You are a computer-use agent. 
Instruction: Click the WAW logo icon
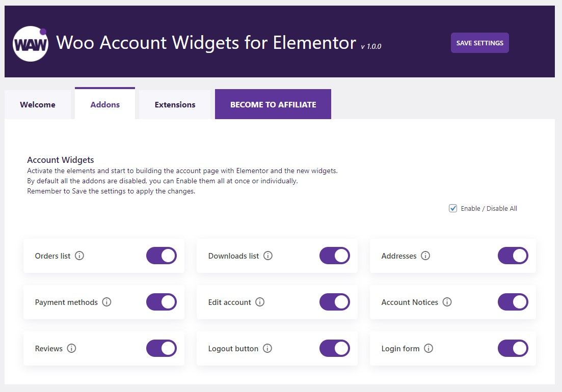point(31,44)
